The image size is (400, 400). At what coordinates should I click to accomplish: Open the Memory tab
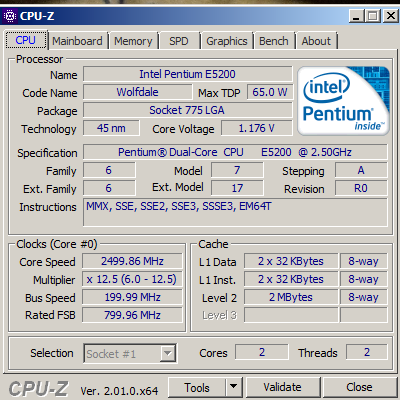[x=133, y=41]
